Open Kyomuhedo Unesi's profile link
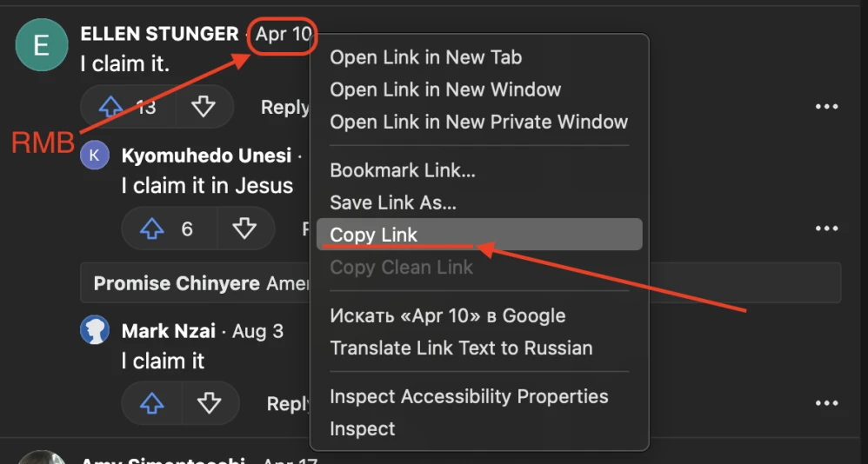The image size is (868, 464). (x=206, y=156)
